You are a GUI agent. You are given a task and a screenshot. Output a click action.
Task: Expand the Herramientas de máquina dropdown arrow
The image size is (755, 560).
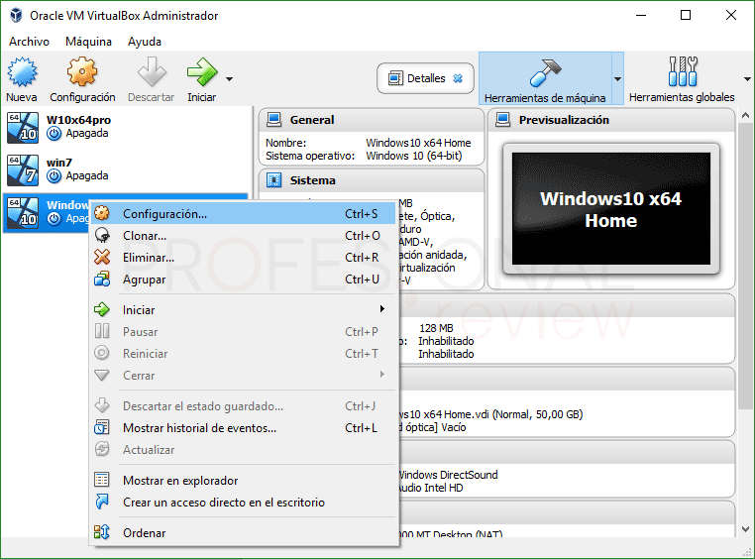pos(617,79)
